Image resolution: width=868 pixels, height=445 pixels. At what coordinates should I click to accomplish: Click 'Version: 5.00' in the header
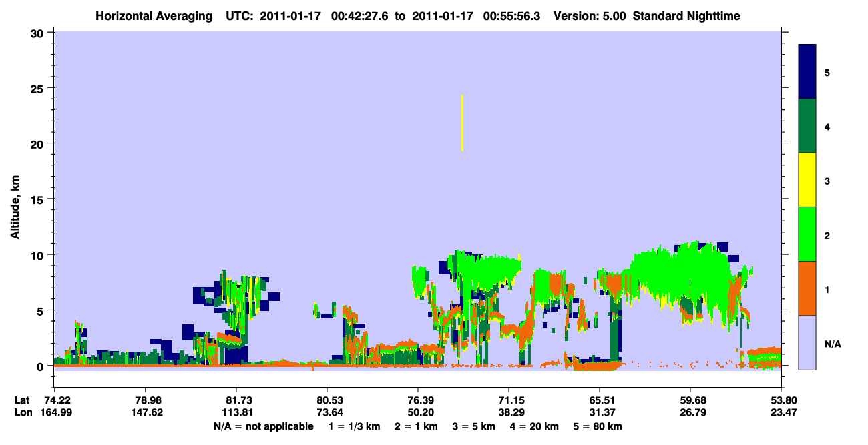(590, 15)
